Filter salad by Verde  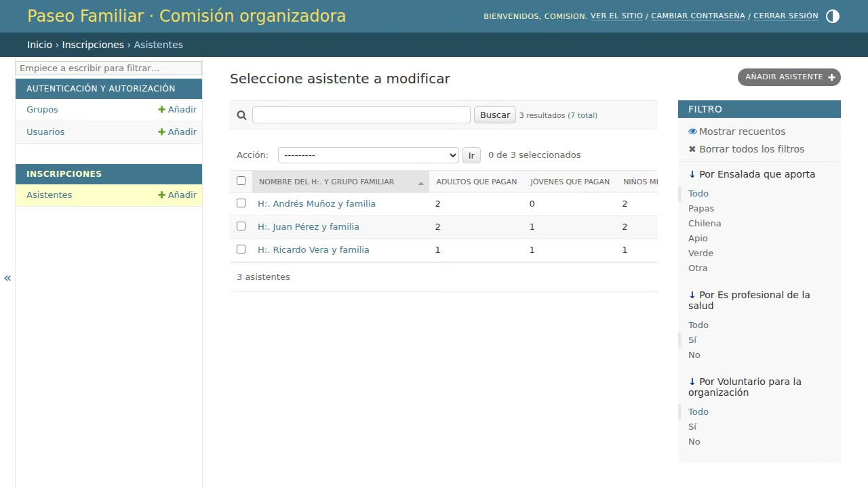click(x=701, y=253)
